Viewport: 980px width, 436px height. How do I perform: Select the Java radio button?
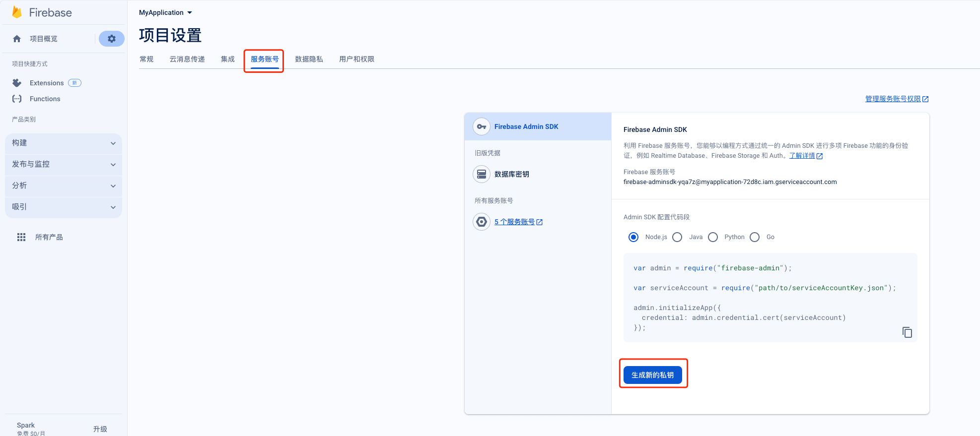tap(677, 237)
